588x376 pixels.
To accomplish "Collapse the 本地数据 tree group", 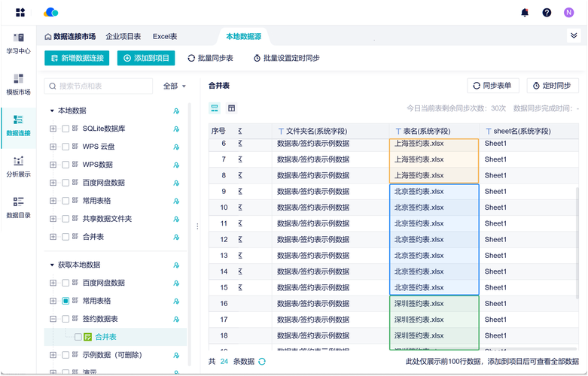I will [52, 111].
